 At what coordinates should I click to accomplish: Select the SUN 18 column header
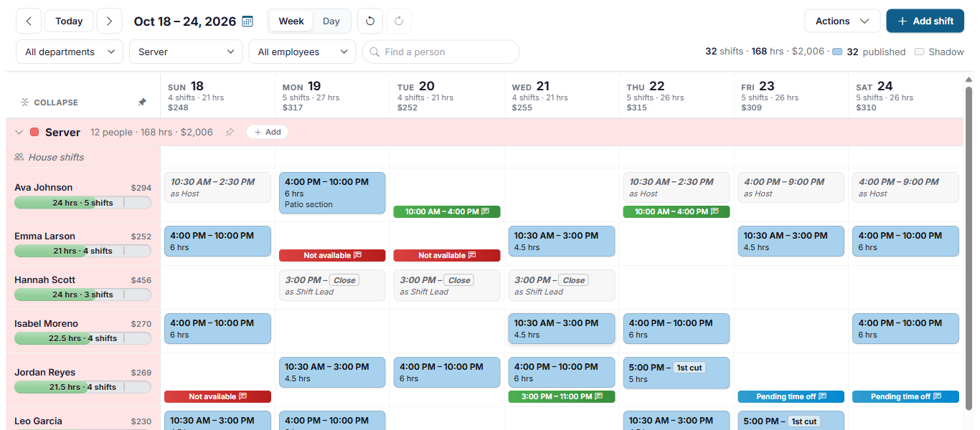[x=217, y=96]
